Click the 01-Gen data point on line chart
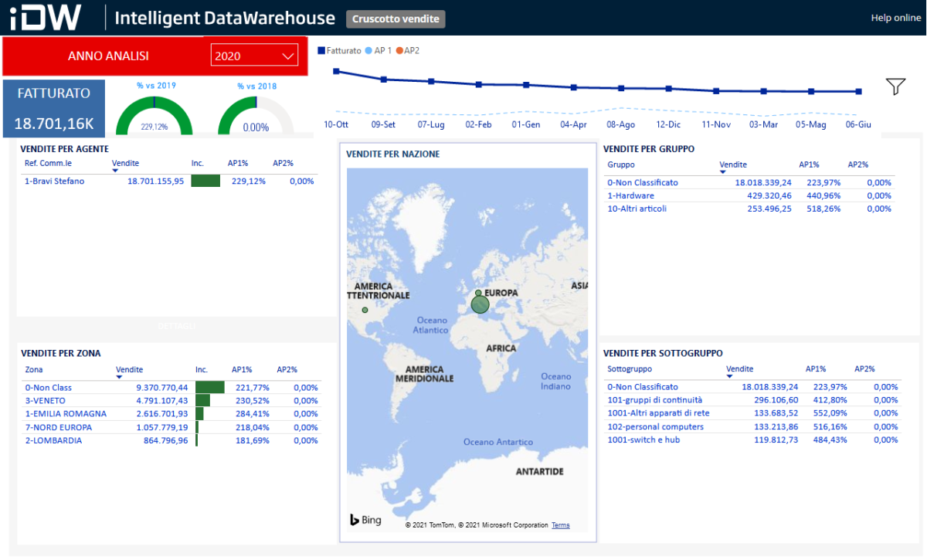 pos(526,85)
